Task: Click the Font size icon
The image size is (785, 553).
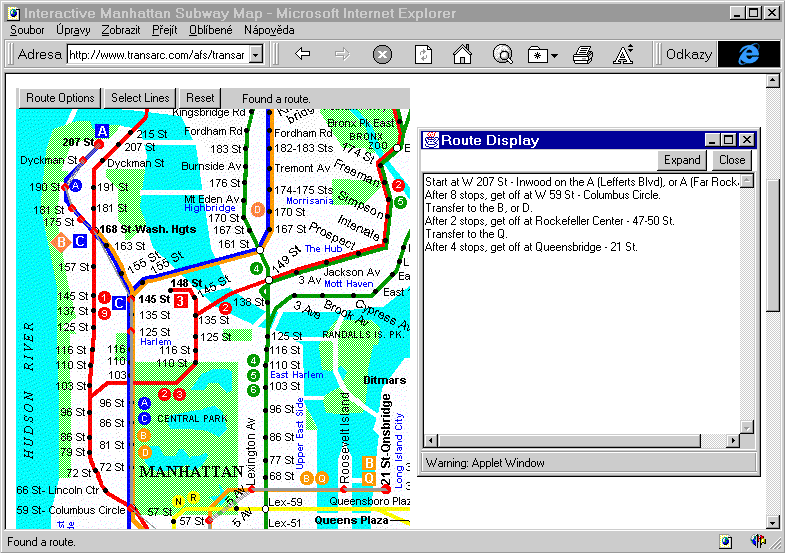Action: (623, 54)
